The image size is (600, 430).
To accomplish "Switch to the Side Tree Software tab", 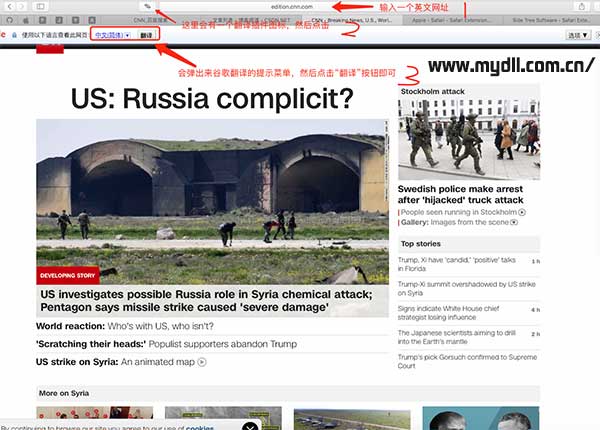I will (x=551, y=20).
